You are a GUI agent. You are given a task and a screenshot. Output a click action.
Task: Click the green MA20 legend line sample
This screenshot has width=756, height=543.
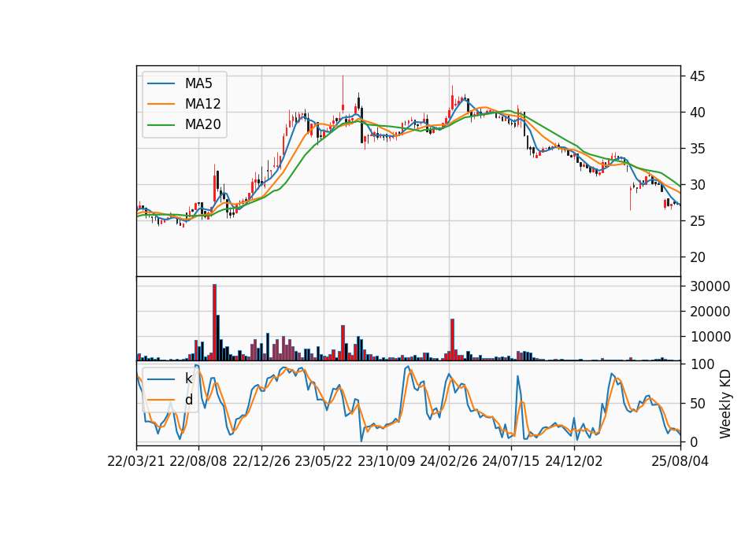click(x=161, y=124)
